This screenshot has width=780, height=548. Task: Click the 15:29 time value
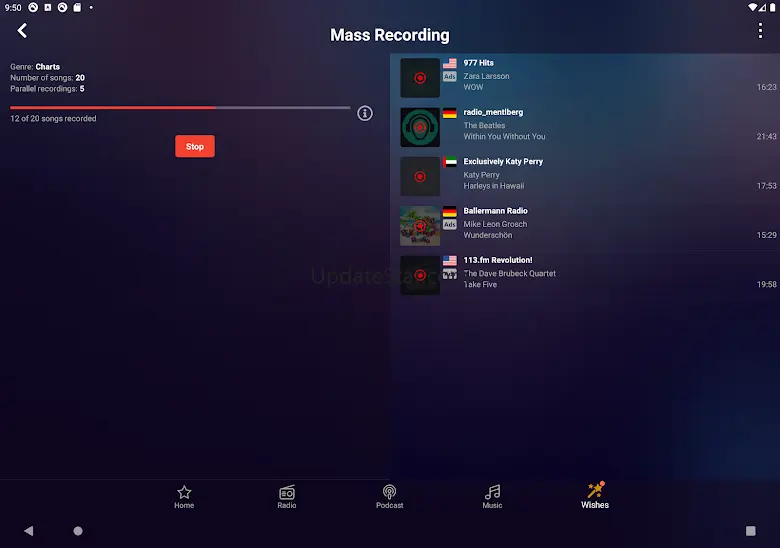[x=766, y=235]
